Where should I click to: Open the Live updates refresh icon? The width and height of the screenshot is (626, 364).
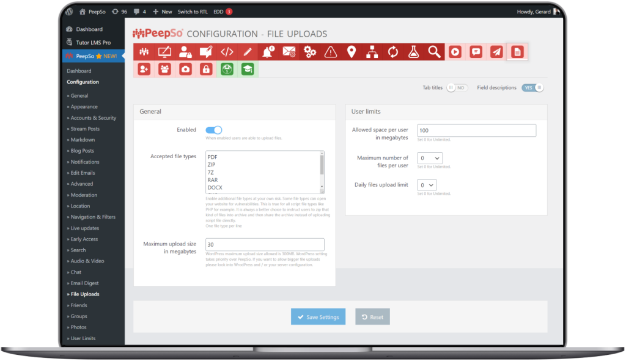[393, 52]
